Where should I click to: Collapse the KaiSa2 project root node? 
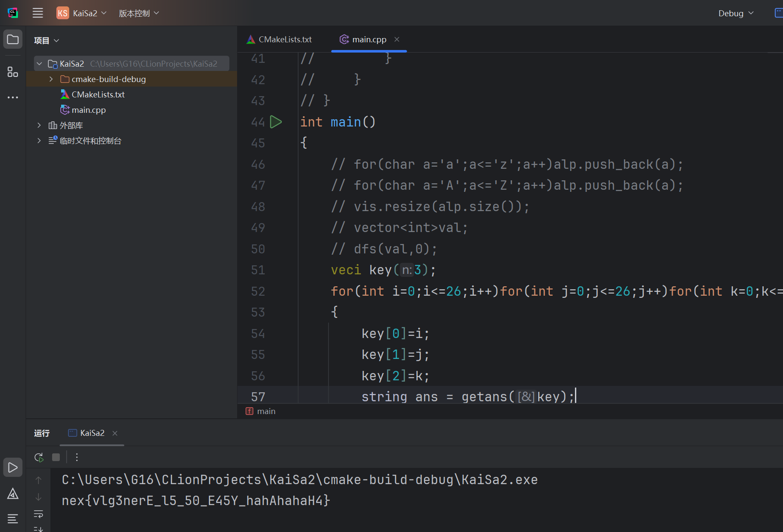39,64
